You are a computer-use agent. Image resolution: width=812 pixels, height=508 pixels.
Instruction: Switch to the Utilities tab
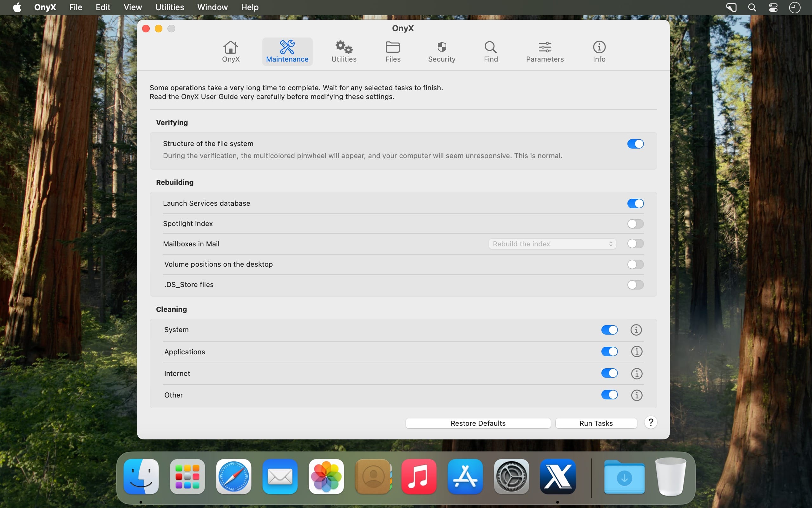[x=344, y=52]
